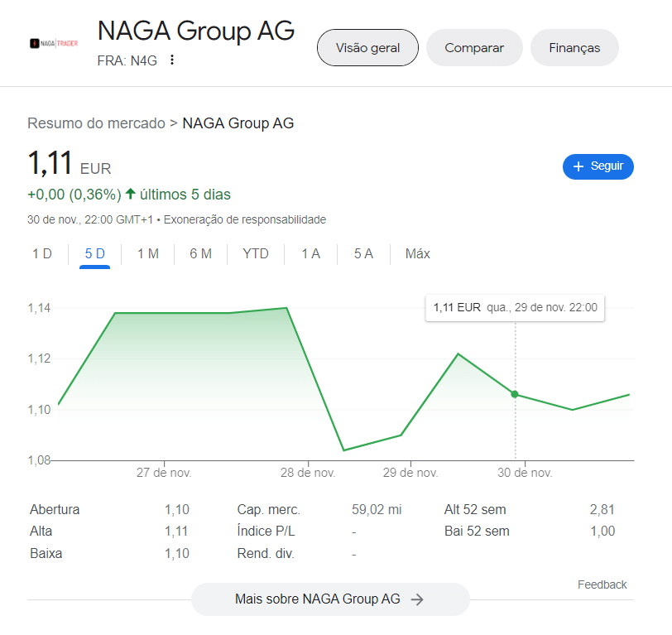Open the Finanças tab
The width and height of the screenshot is (672, 635).
click(574, 47)
